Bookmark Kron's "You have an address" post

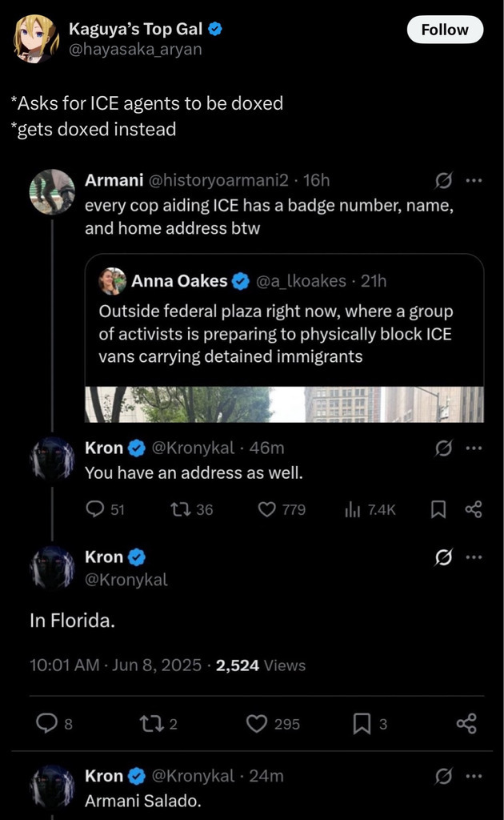click(x=438, y=508)
